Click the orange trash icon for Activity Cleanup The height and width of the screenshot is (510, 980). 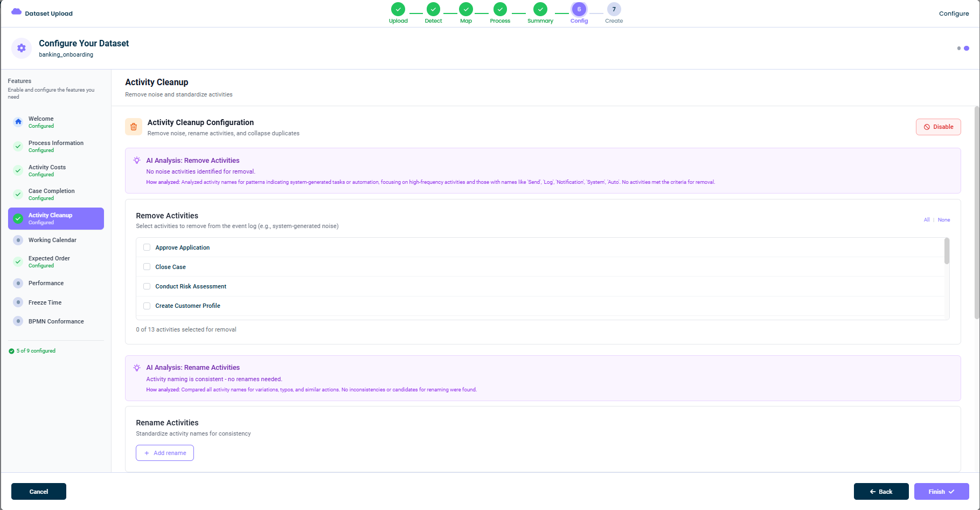click(x=134, y=127)
